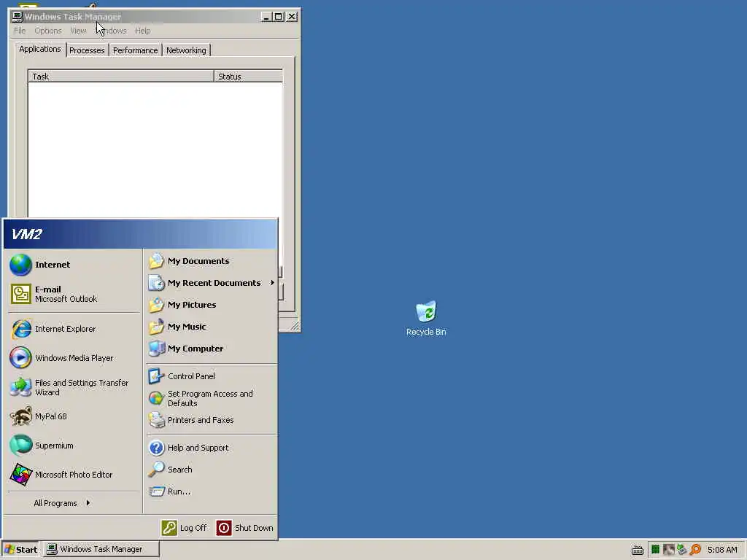Viewport: 747px width, 560px height.
Task: Click the Windows Task Manager taskbar button
Action: pyautogui.click(x=101, y=550)
